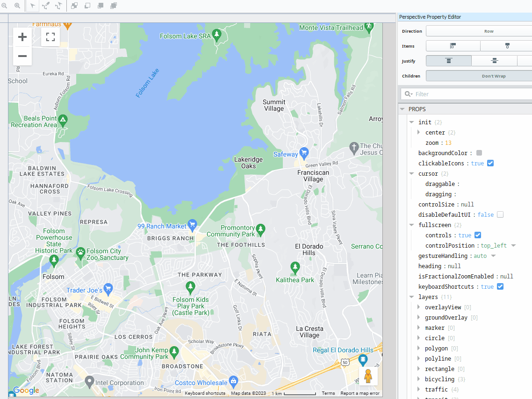Click the Monte Vista Trailhead hiking marker

[369, 27]
